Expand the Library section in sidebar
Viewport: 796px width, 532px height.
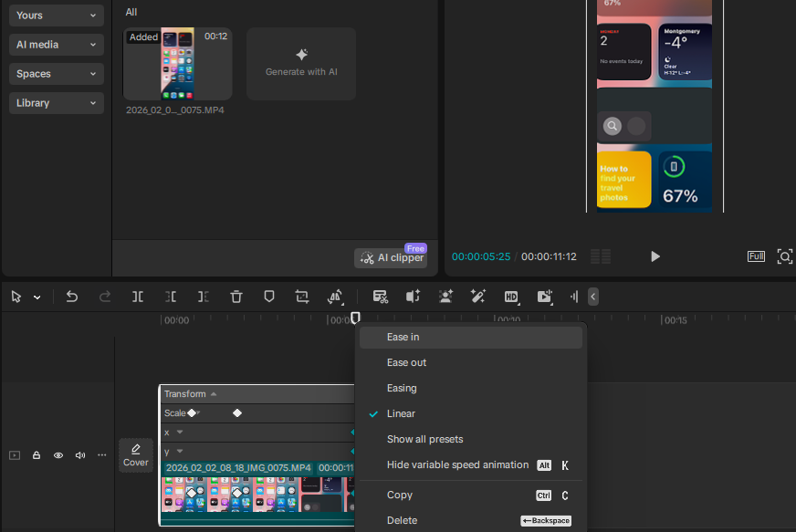coord(57,103)
